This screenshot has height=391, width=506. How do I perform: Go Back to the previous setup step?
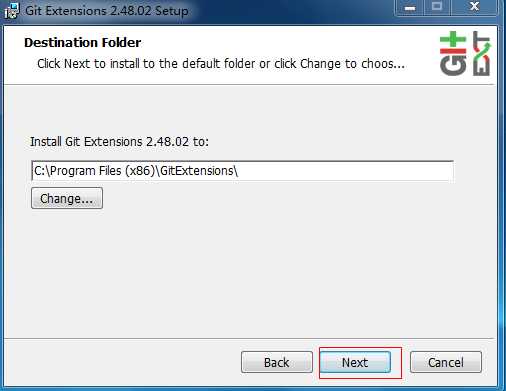point(277,362)
